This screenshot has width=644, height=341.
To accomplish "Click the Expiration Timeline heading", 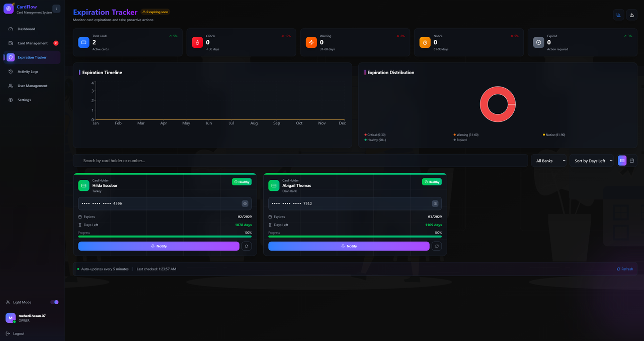I will [x=102, y=73].
